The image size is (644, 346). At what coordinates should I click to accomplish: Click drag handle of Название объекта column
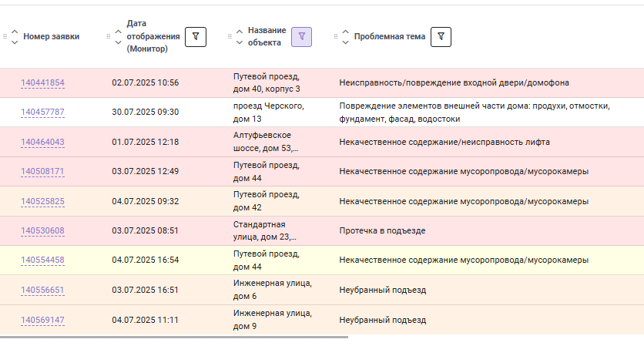click(230, 36)
